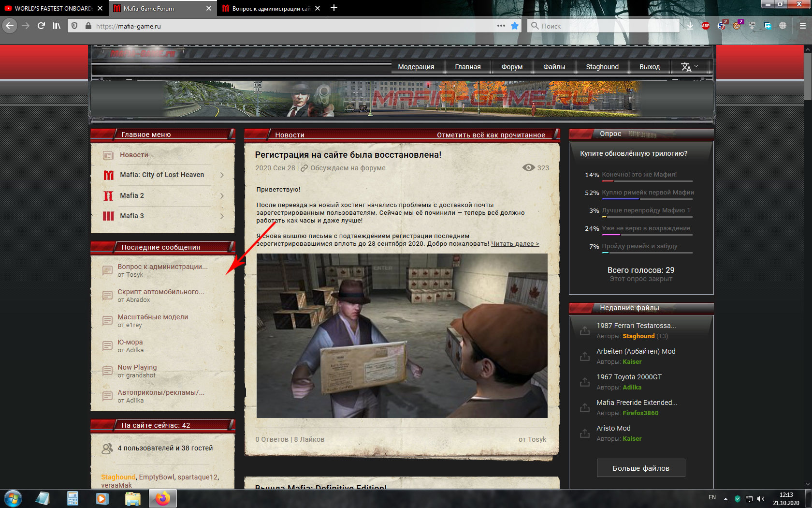This screenshot has height=508, width=812.
Task: Click Выход to log out
Action: (650, 67)
